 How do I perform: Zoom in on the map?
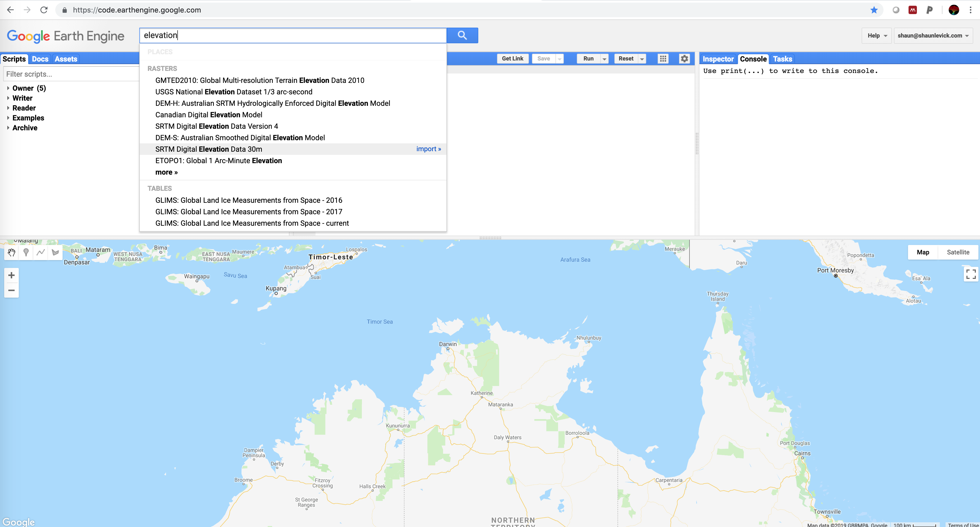coord(11,275)
